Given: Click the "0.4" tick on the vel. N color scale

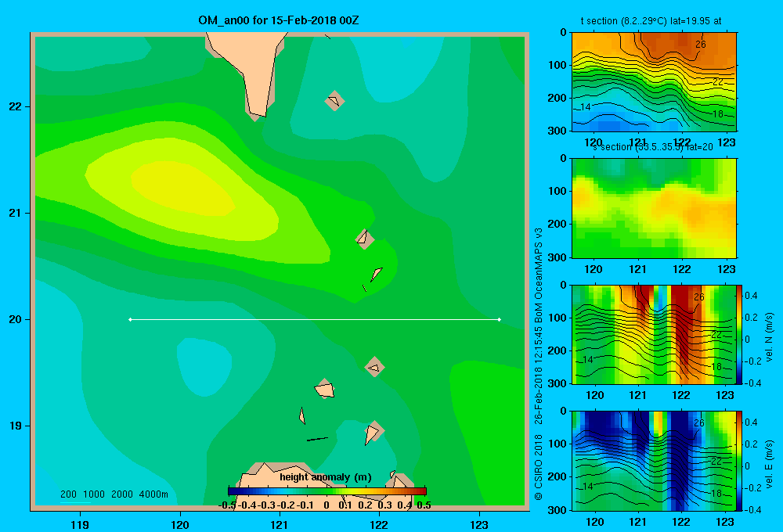Looking at the screenshot, I should tap(752, 296).
